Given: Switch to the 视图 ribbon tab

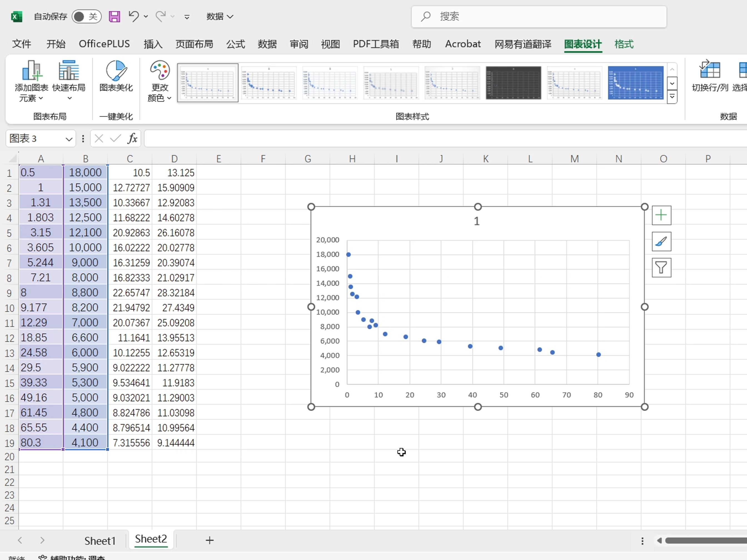Looking at the screenshot, I should pyautogui.click(x=330, y=44).
